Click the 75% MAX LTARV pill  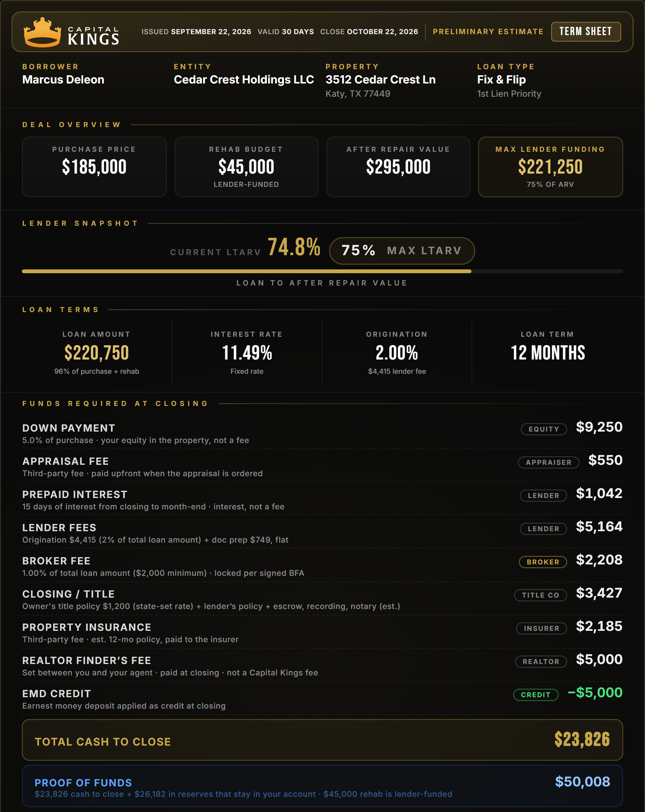[x=402, y=251]
